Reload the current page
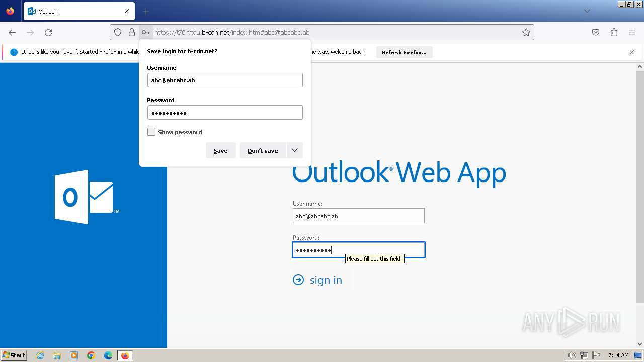This screenshot has width=644, height=362. pyautogui.click(x=48, y=32)
